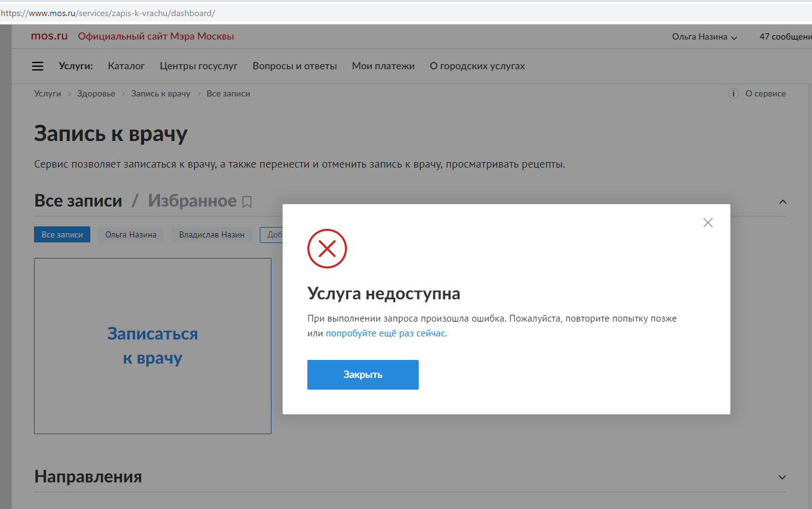The height and width of the screenshot is (509, 812).
Task: Click the info icon next to О сервисе
Action: pyautogui.click(x=733, y=93)
